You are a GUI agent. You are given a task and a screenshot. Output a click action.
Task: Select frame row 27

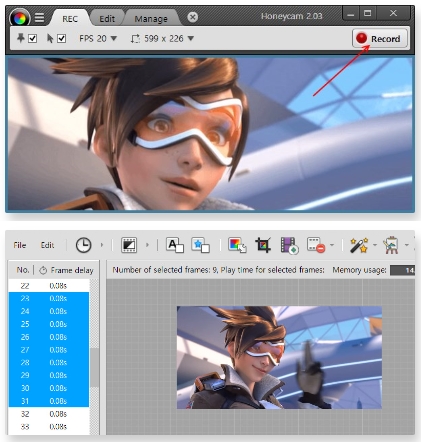tap(49, 350)
